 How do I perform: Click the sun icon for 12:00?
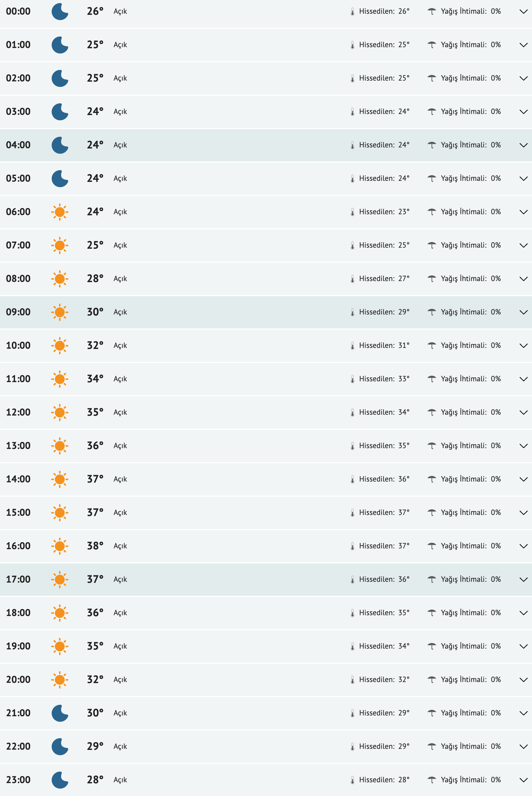(60, 412)
